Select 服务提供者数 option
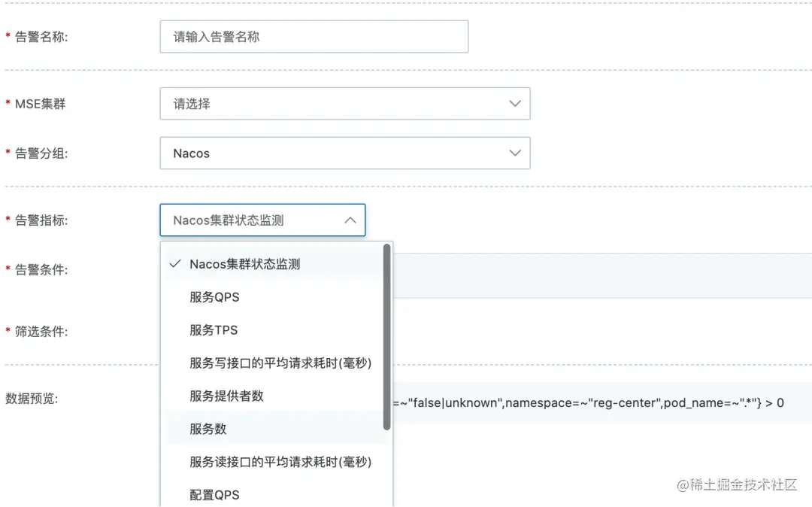 [274, 396]
